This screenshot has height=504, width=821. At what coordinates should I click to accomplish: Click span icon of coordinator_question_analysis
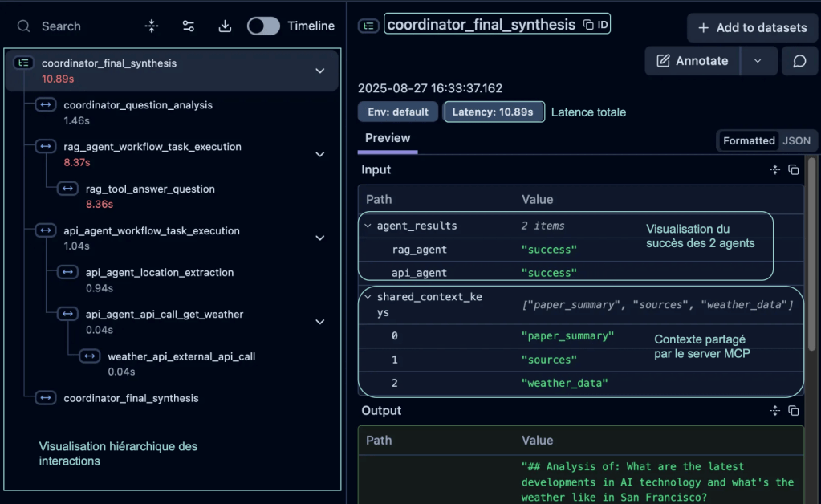click(x=46, y=104)
